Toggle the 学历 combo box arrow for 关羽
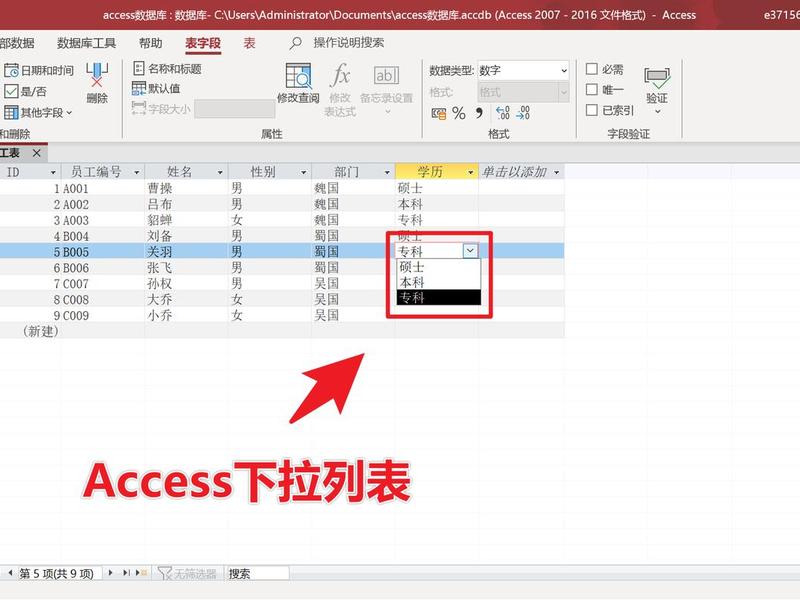 pyautogui.click(x=470, y=251)
